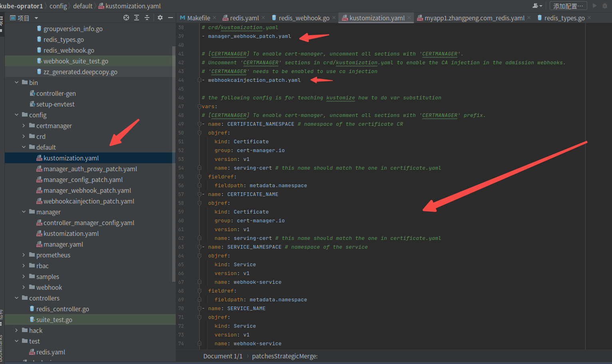
Task: Expand the webhook folder
Action: 24,287
